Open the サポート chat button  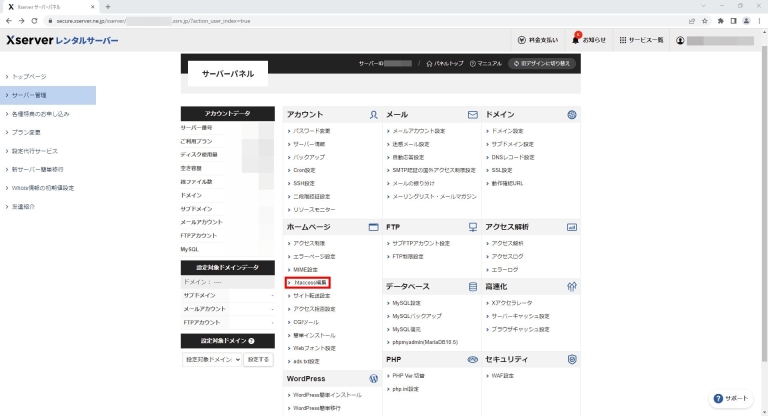pos(731,398)
